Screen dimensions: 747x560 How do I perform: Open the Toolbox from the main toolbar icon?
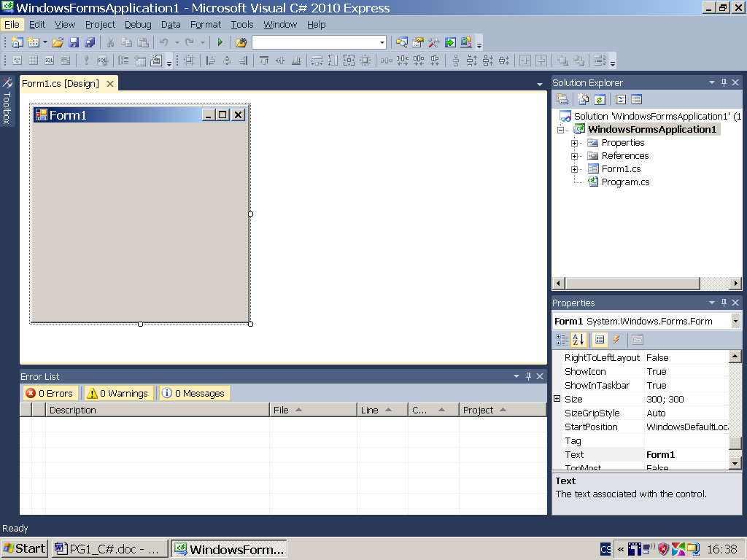tap(433, 42)
